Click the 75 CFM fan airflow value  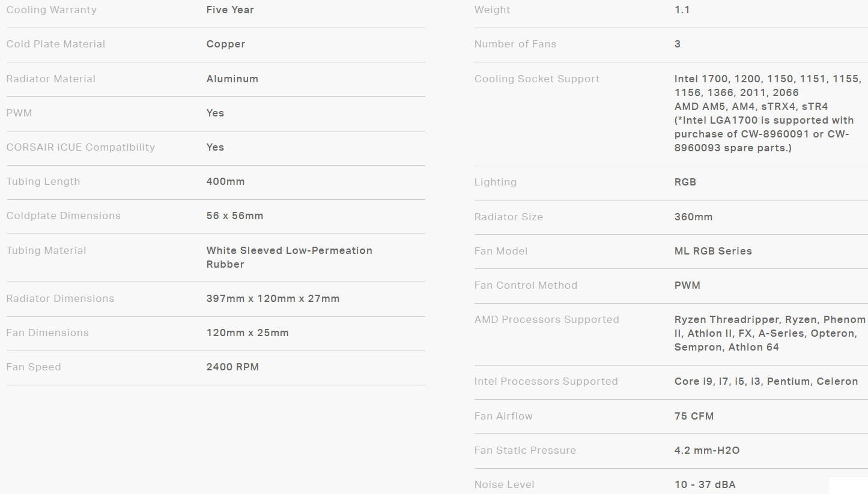694,416
